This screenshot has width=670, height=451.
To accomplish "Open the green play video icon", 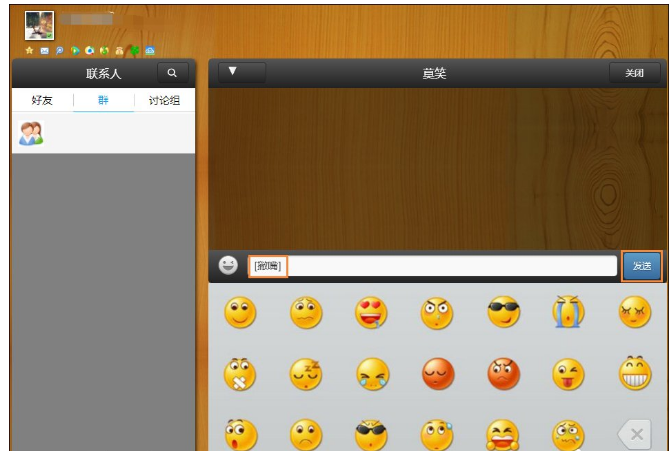I will 75,51.
